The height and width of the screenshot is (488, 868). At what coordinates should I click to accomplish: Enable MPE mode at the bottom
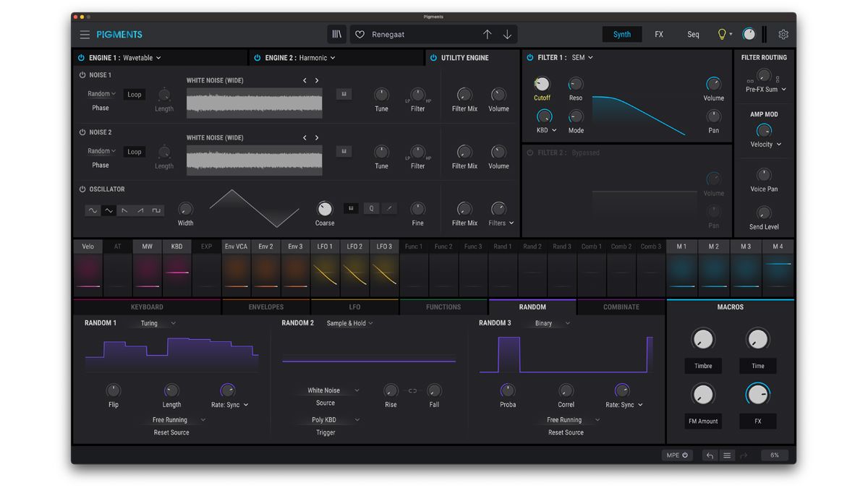(677, 455)
